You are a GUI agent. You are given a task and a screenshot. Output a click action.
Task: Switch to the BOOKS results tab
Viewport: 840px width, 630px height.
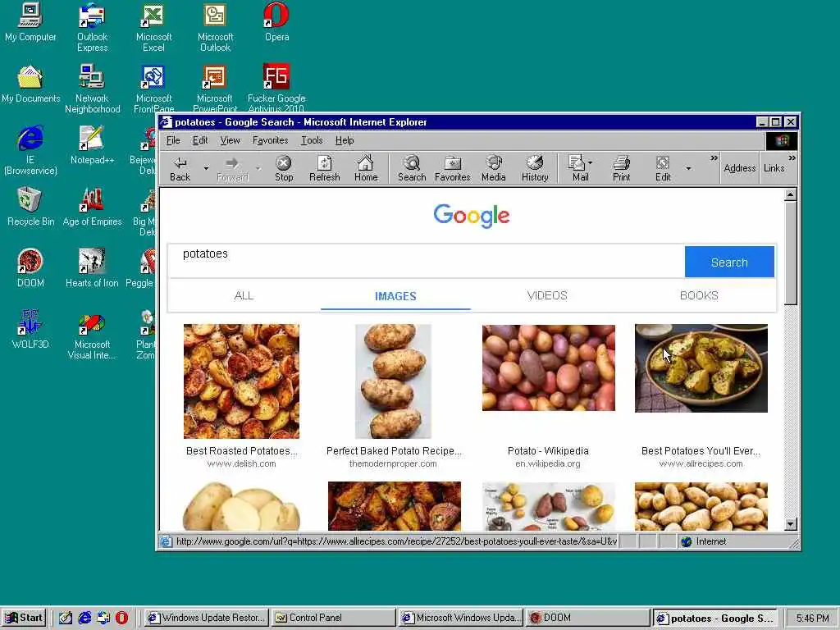point(699,295)
